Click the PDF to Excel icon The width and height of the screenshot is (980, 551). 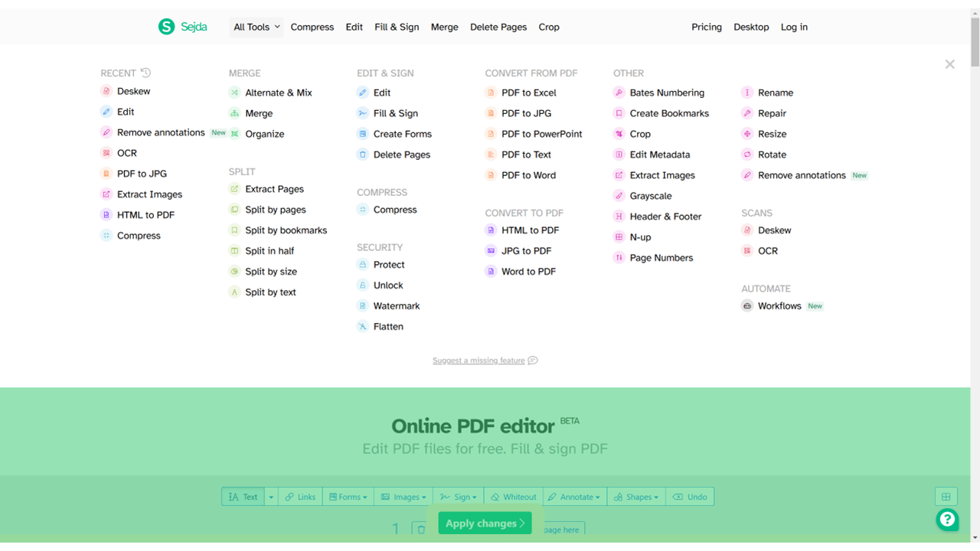[x=491, y=93]
